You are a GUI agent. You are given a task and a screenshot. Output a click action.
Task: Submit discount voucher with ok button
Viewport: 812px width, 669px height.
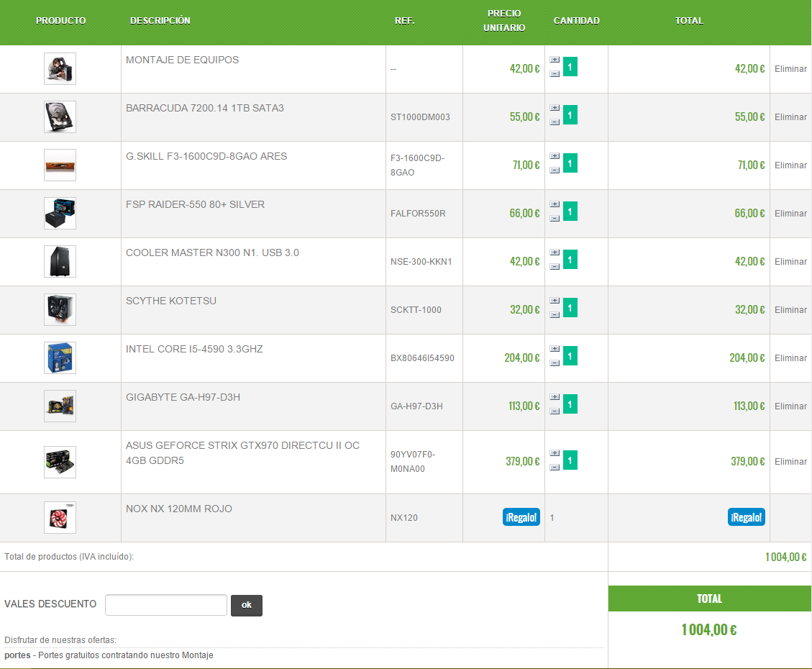coord(247,605)
